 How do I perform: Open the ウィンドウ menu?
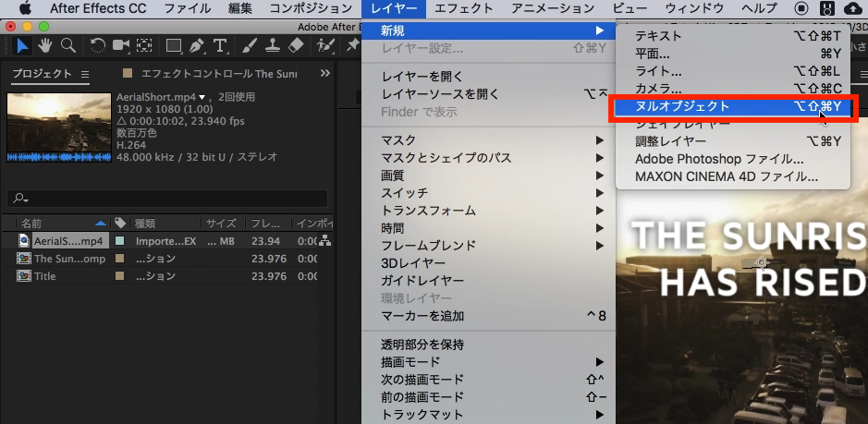pyautogui.click(x=694, y=8)
